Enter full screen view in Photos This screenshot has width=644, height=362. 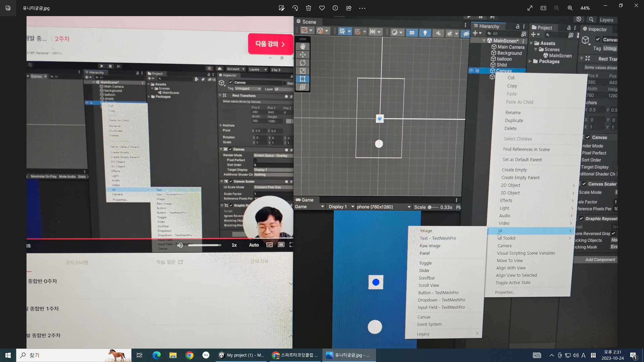click(530, 8)
